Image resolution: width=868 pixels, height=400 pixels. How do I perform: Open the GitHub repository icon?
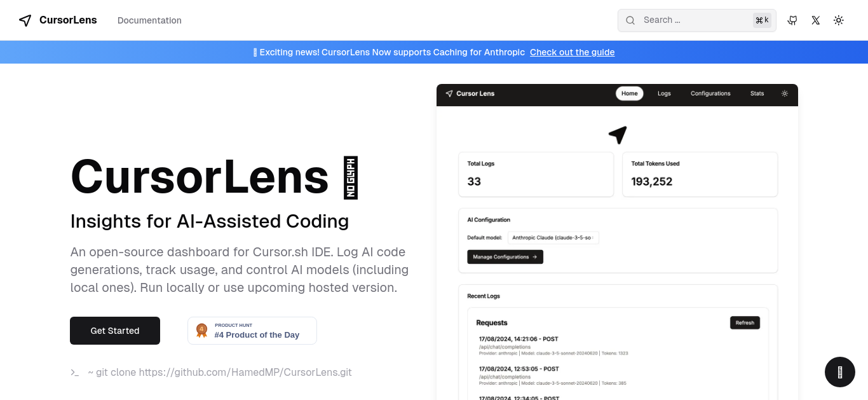tap(792, 20)
